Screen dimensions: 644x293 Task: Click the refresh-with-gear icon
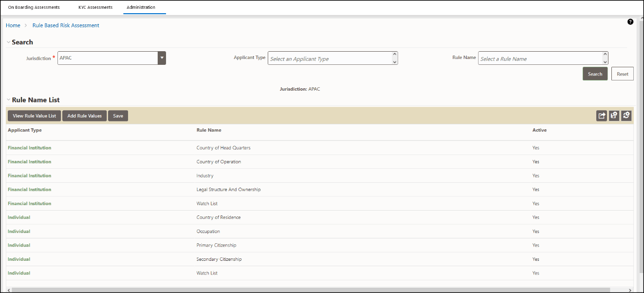point(626,116)
